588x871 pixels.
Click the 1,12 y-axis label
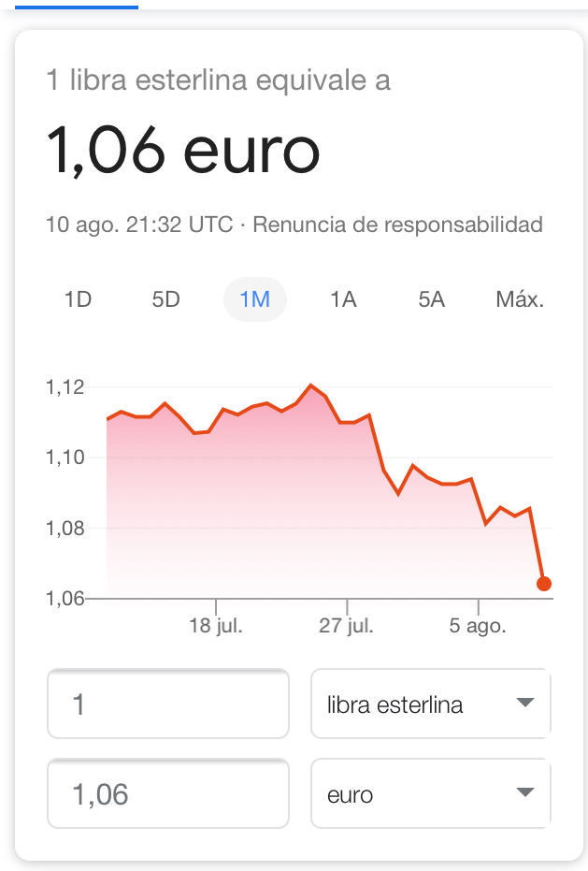[65, 387]
